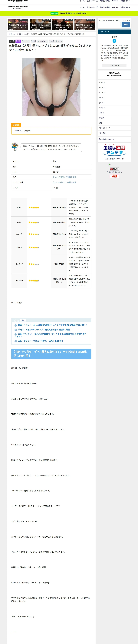Select the black Iカップ category label
Viewport: 138px width, 644px height.
click(x=12, y=41)
